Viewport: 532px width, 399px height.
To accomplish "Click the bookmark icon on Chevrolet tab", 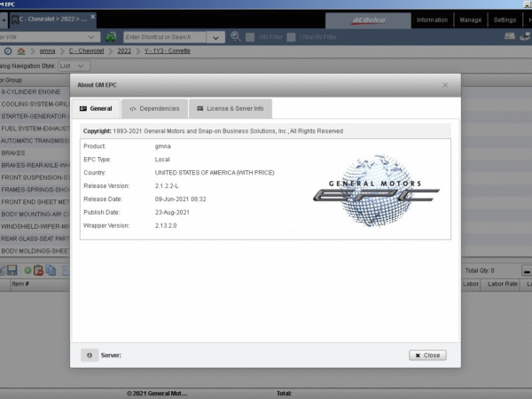I will 15,20.
